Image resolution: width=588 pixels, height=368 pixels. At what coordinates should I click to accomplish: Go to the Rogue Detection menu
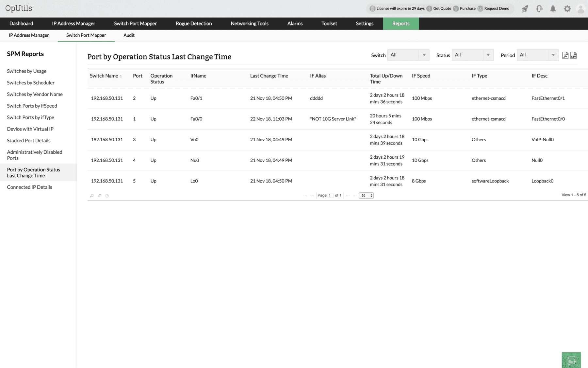pyautogui.click(x=194, y=24)
